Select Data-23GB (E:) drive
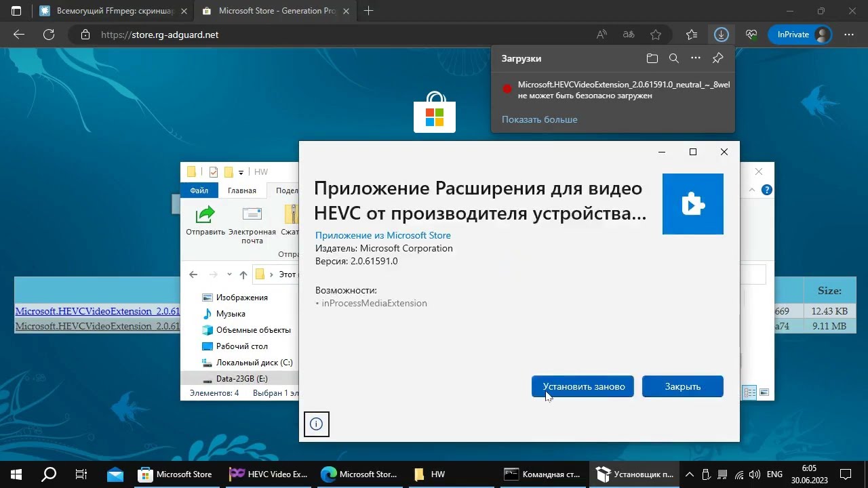Viewport: 868px width, 488px height. 240,379
